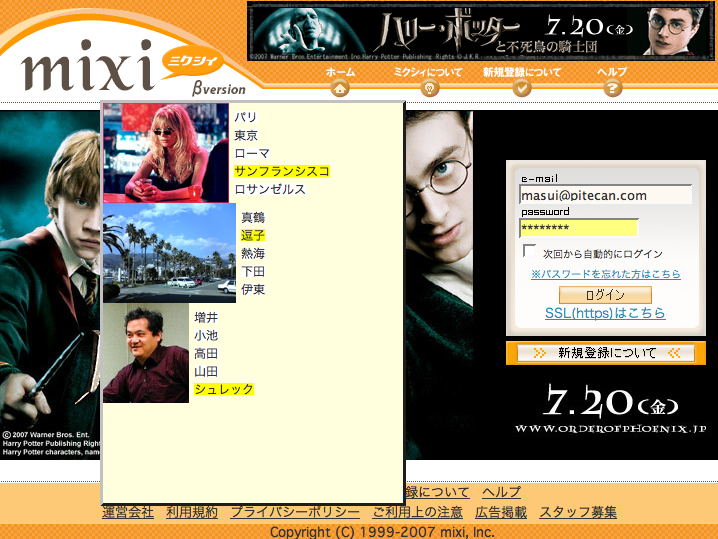Image resolution: width=718 pixels, height=539 pixels.
Task: Choose 増井 from the name list
Action: pyautogui.click(x=206, y=317)
